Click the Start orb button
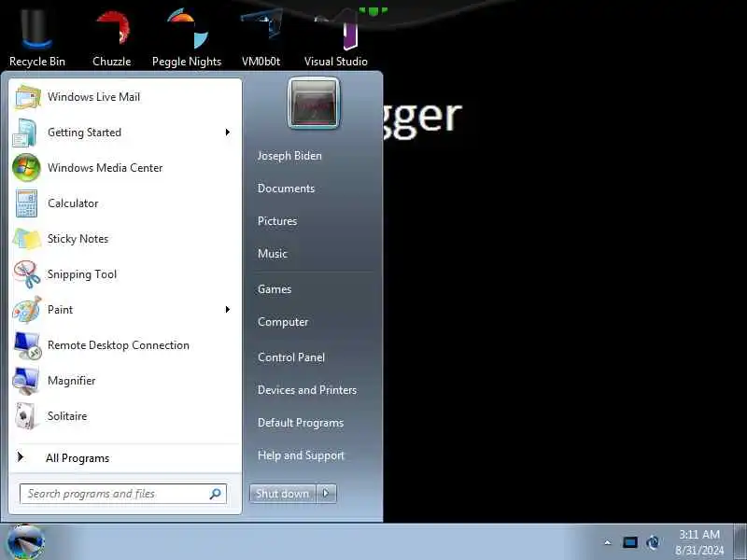 tap(26, 542)
